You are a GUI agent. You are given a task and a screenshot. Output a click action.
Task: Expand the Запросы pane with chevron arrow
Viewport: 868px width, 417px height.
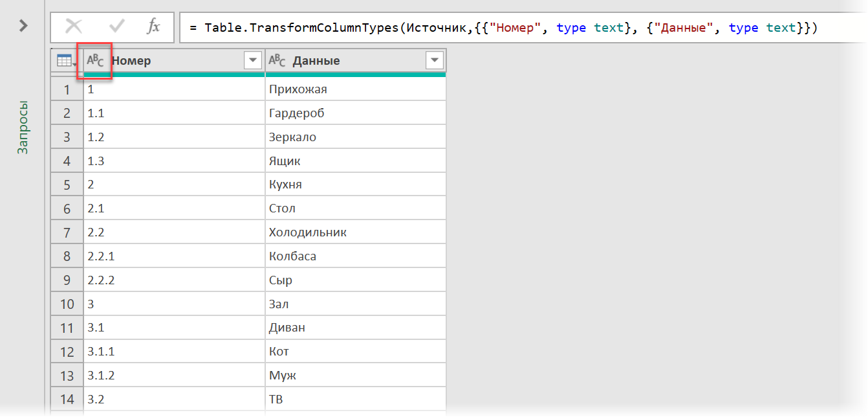tap(23, 26)
